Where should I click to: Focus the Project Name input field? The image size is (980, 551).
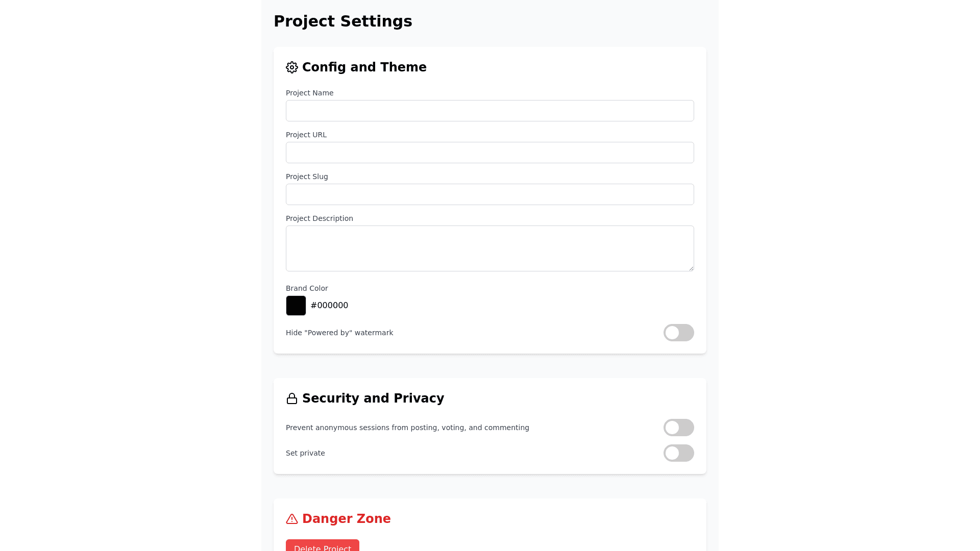coord(489,111)
